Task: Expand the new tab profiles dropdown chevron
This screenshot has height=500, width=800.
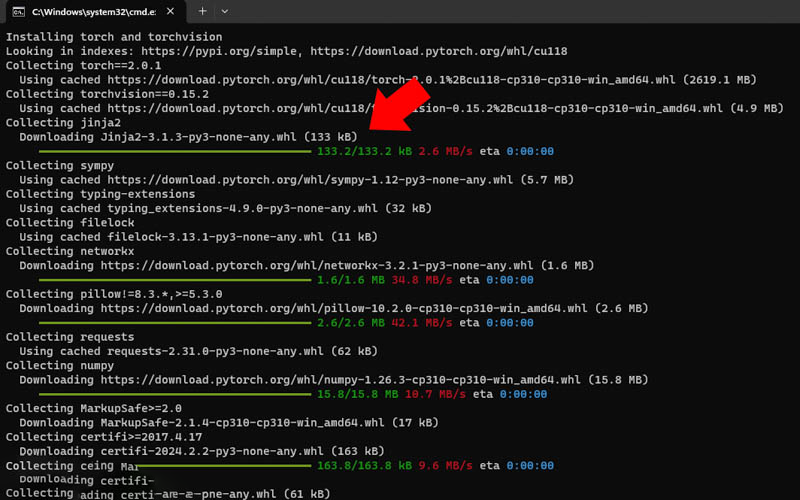Action: [225, 11]
